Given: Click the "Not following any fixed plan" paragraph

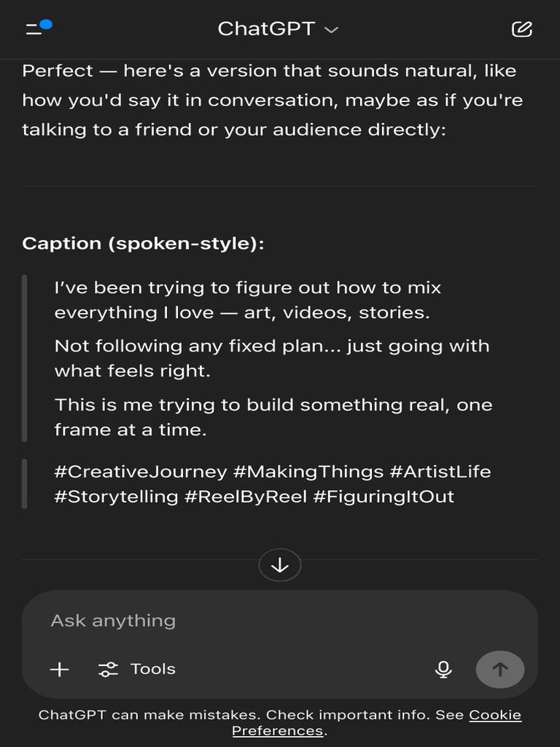Looking at the screenshot, I should point(271,358).
